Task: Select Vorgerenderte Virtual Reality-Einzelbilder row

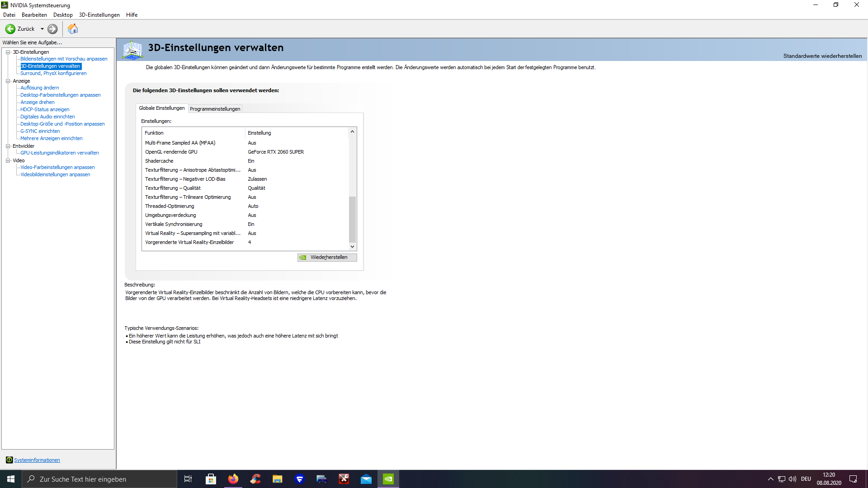Action: point(245,242)
